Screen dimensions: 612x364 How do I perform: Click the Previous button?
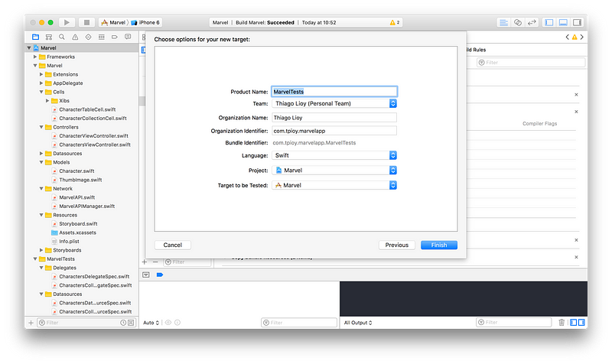(397, 245)
